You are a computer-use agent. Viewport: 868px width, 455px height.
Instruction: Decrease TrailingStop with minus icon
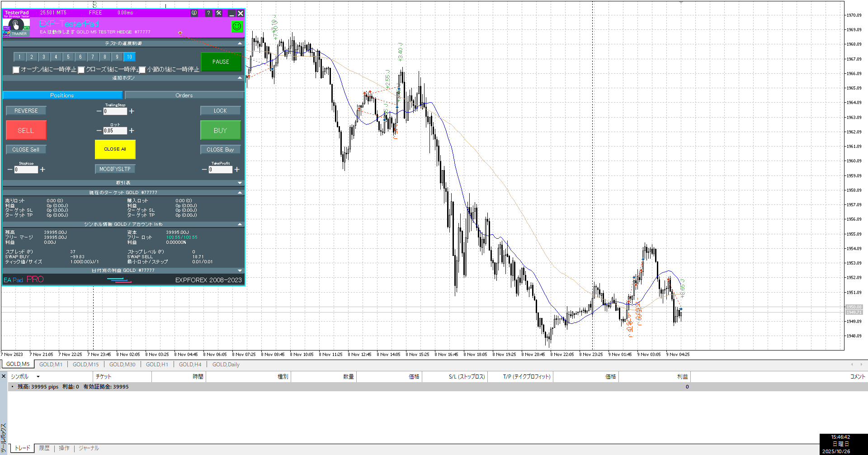pos(99,111)
